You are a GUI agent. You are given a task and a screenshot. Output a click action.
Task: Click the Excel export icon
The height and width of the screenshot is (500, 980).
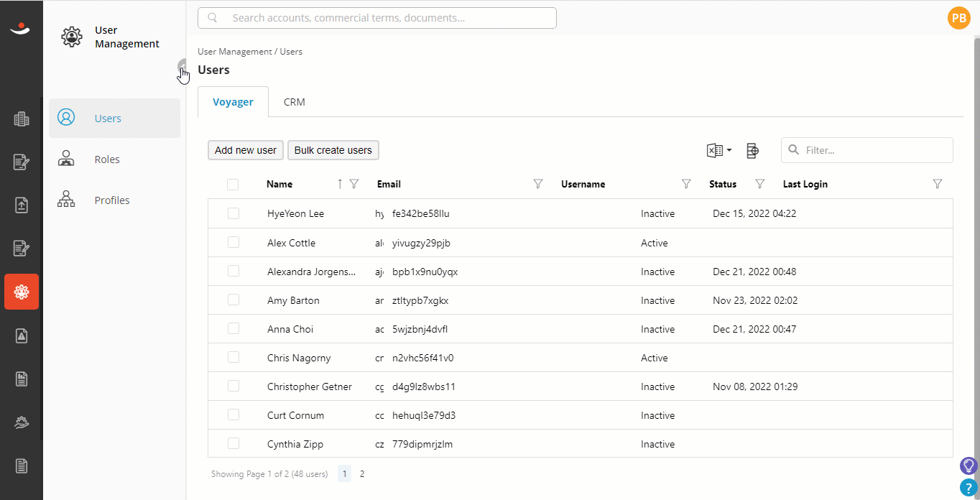[715, 150]
